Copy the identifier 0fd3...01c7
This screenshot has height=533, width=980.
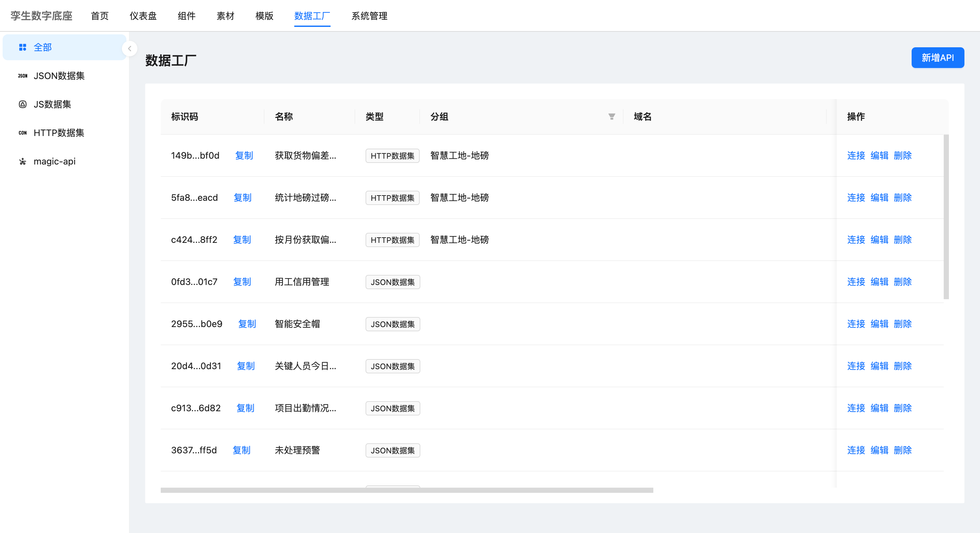[x=242, y=282]
